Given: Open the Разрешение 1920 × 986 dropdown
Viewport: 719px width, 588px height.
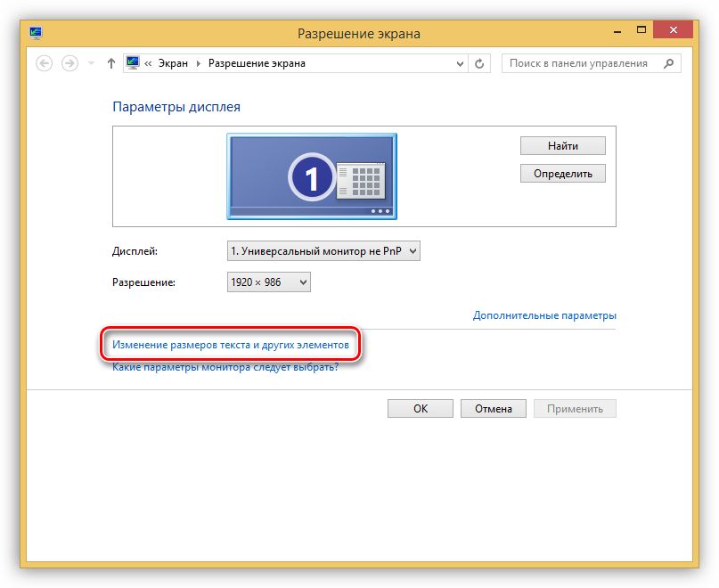Looking at the screenshot, I should (269, 282).
